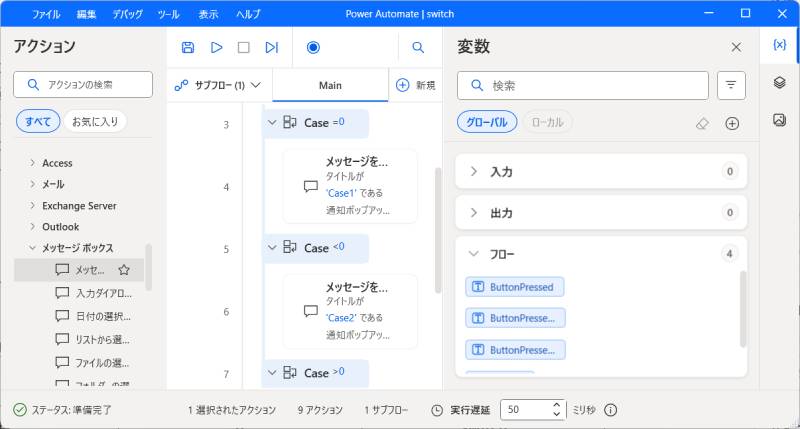Select the Main subflow tab
Image resolution: width=800 pixels, height=429 pixels.
pos(330,86)
